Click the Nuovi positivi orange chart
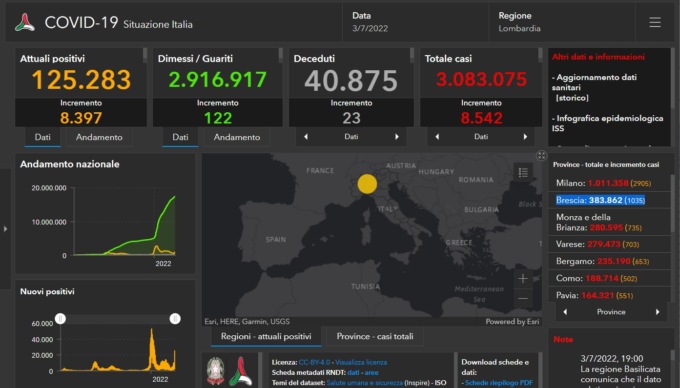 118,349
